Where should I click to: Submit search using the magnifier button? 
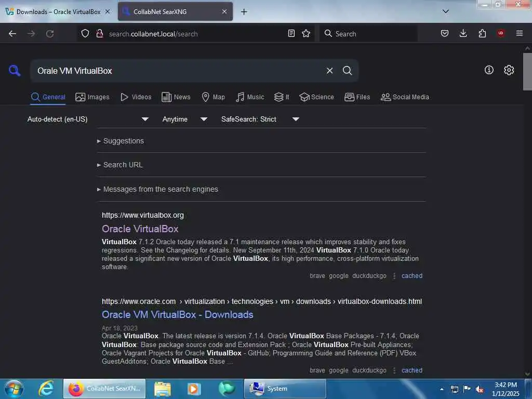tap(347, 71)
